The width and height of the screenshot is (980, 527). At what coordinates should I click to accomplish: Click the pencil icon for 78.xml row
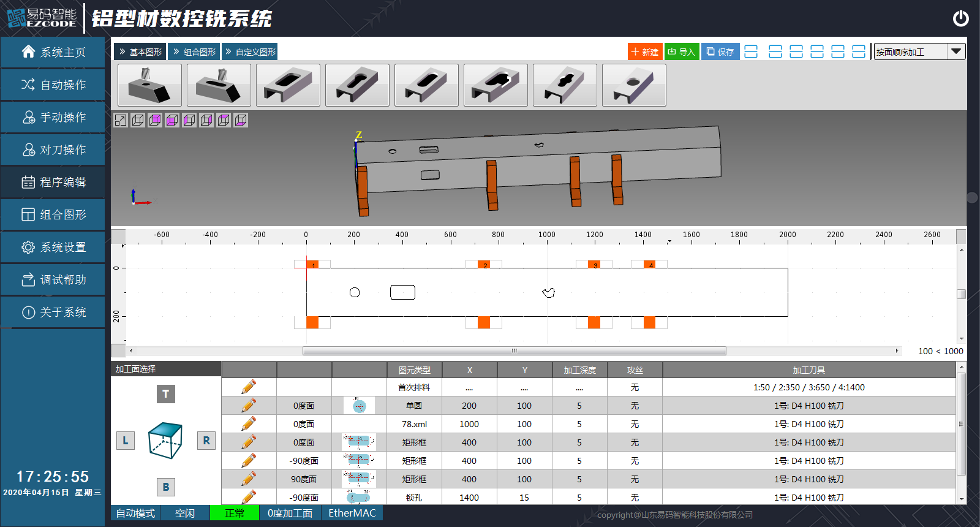[249, 424]
